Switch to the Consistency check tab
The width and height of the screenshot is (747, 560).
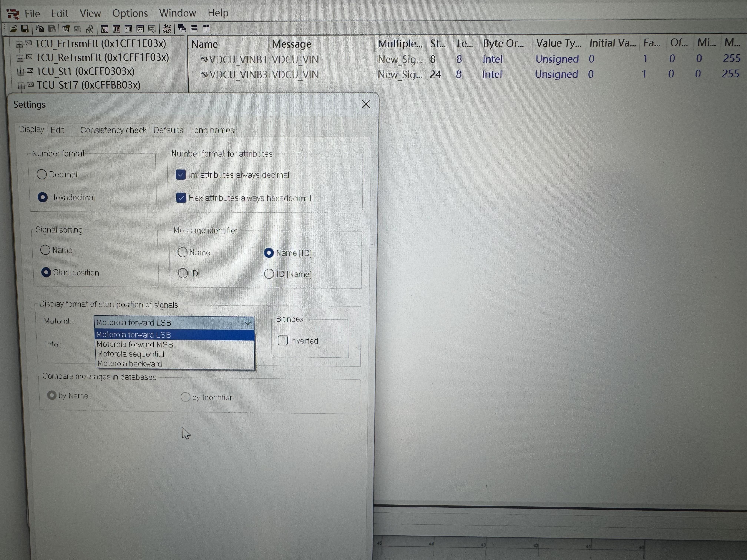tap(113, 130)
